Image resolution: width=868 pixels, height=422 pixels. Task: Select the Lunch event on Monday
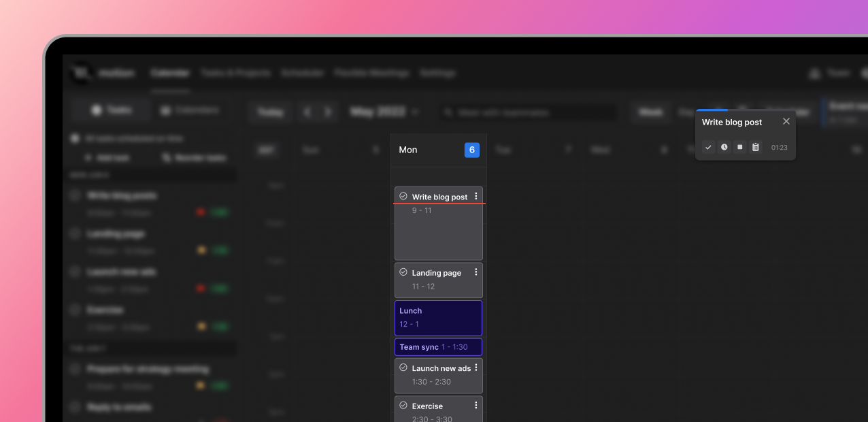[438, 318]
